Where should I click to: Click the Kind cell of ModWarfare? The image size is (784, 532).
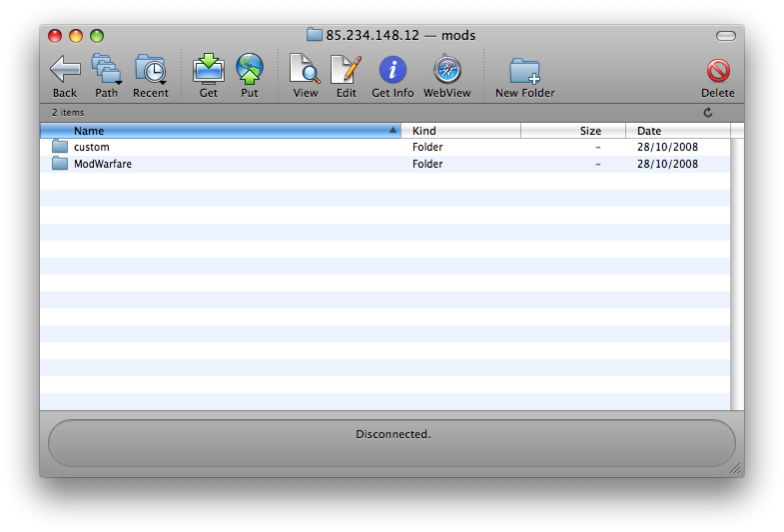pyautogui.click(x=427, y=164)
